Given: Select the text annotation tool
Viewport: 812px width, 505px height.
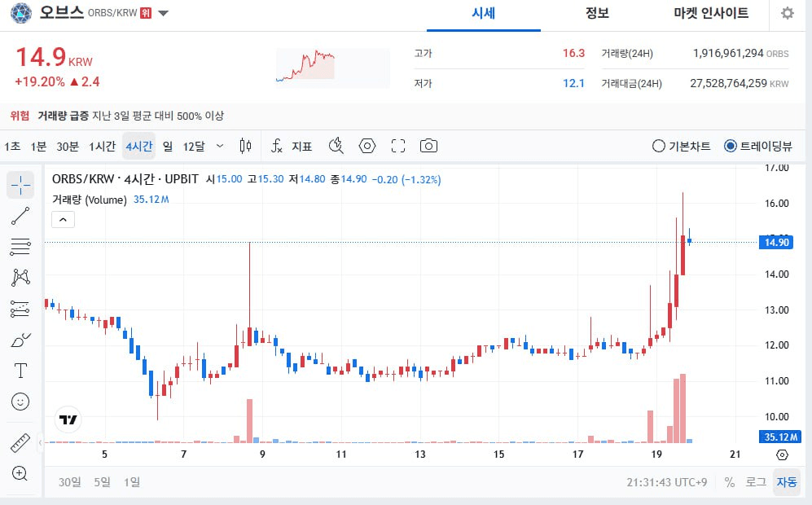Looking at the screenshot, I should pos(20,371).
